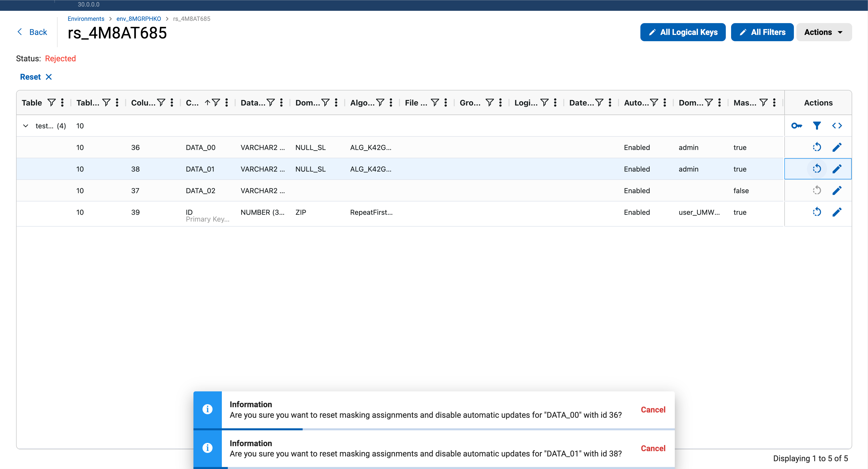Toggle the ascending sort arrow on the column header
The image size is (868, 469).
tap(208, 102)
